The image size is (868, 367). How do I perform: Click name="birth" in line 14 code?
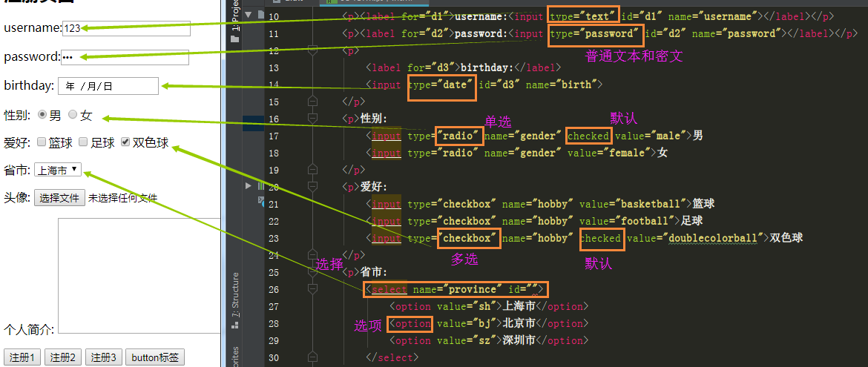click(560, 85)
